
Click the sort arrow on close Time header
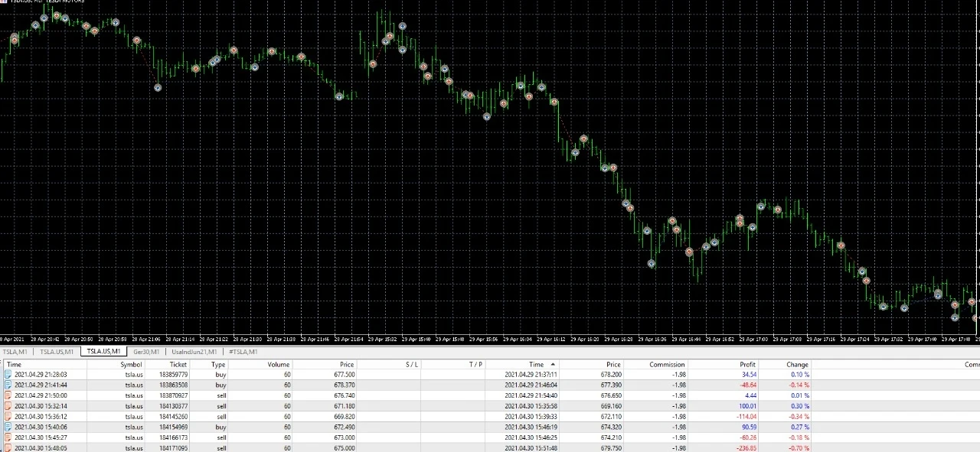click(x=553, y=365)
